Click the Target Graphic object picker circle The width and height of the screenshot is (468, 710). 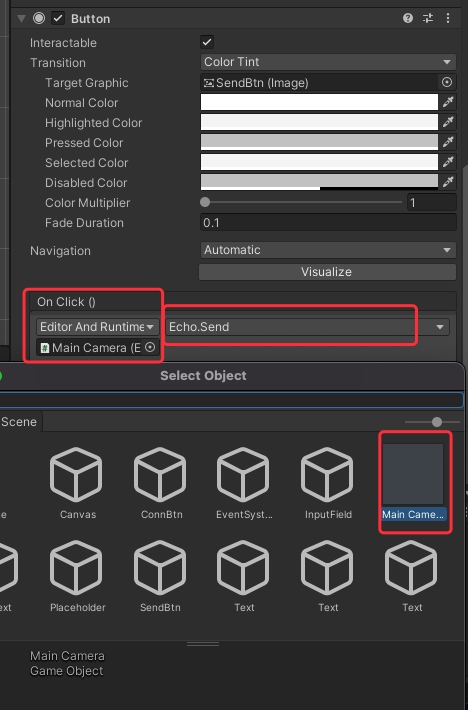(x=447, y=82)
